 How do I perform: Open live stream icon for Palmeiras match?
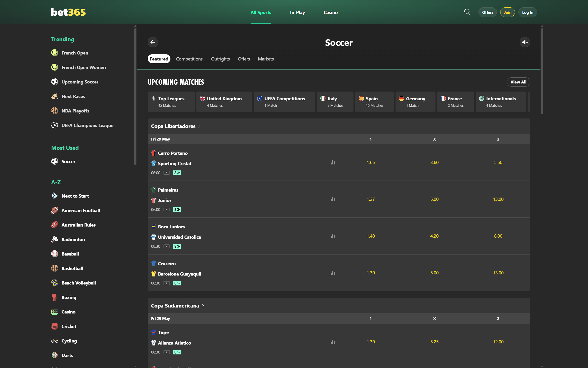[167, 210]
